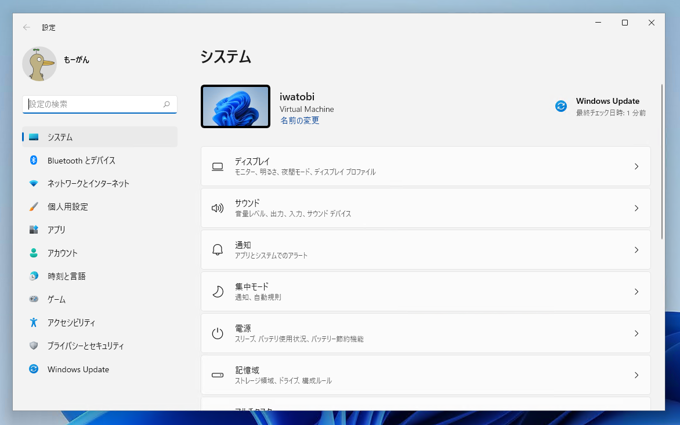This screenshot has height=425, width=680.
Task: Click the 集中モード moon icon
Action: point(217,291)
